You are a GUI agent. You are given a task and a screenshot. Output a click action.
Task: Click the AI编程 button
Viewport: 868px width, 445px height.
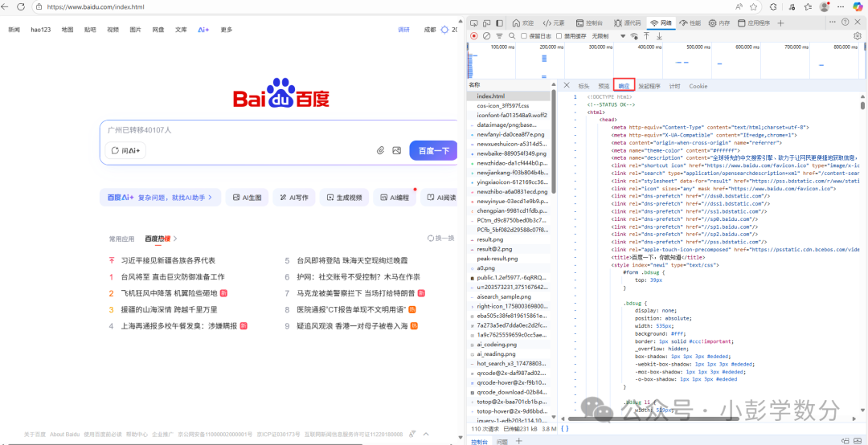click(395, 197)
